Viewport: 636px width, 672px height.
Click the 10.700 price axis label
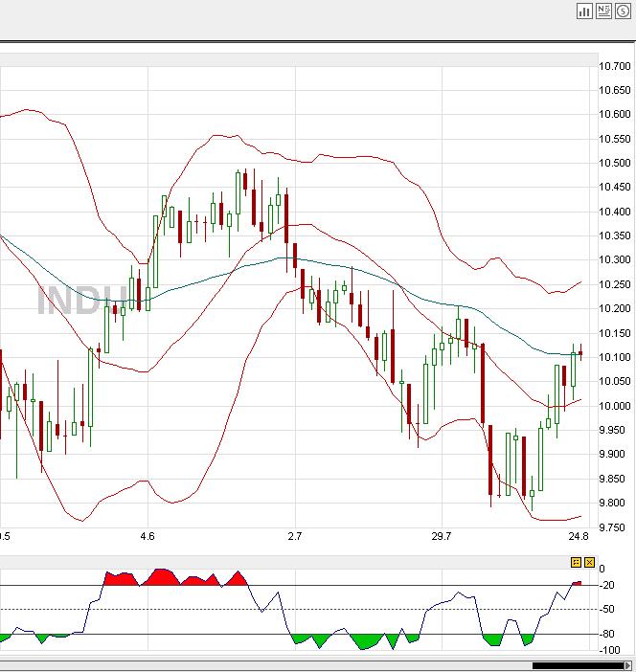click(615, 66)
